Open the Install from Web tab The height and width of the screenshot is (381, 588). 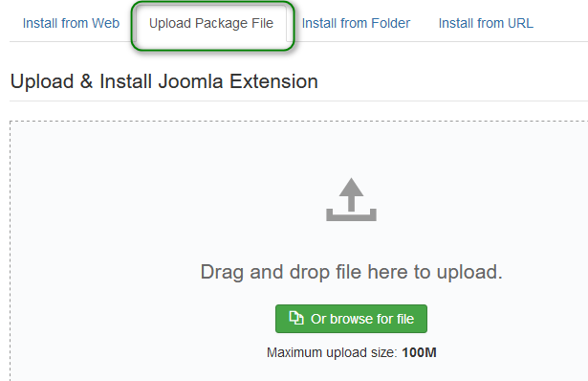[71, 23]
